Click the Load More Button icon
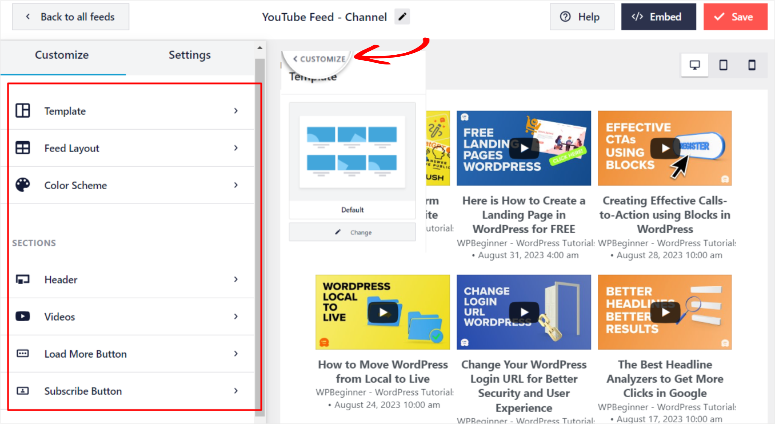This screenshot has height=424, width=775. (x=23, y=353)
